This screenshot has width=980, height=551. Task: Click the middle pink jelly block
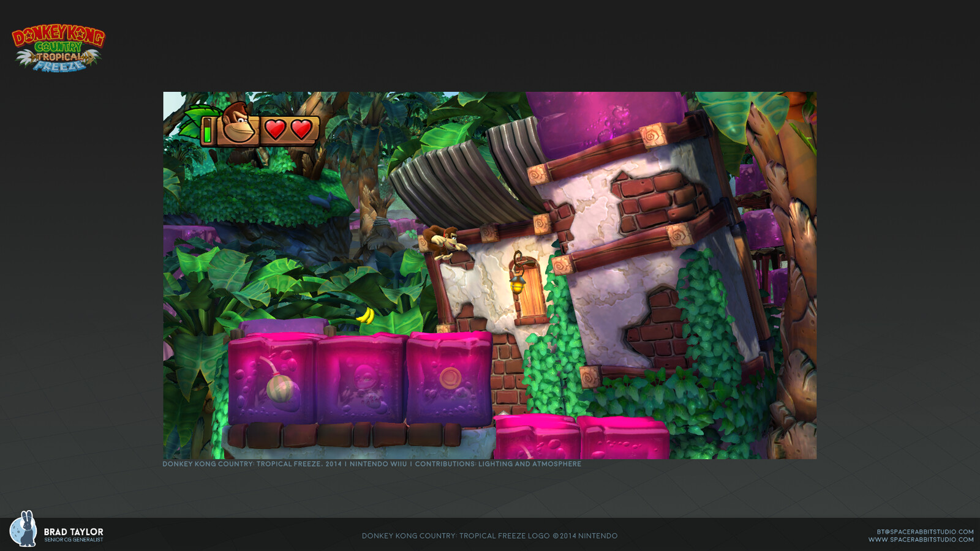point(361,380)
